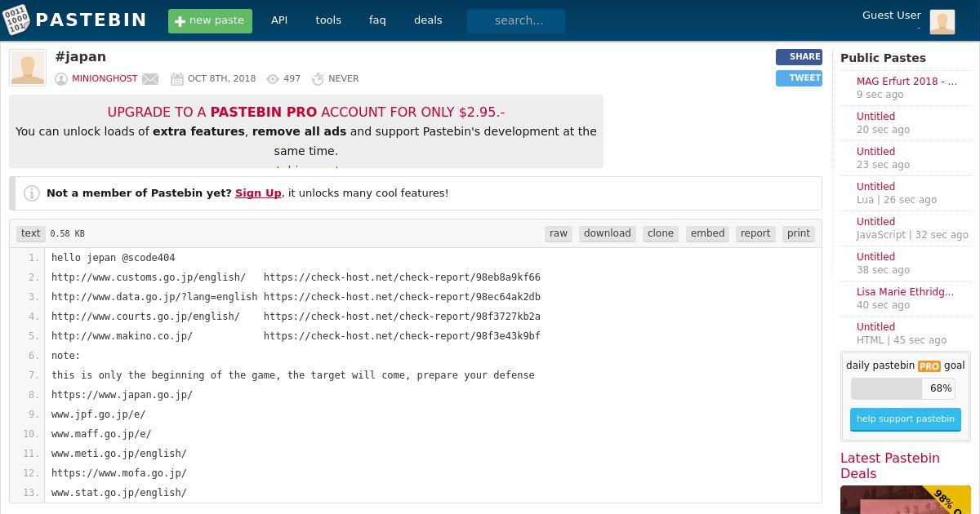Click line with courts.go.jp URL

pos(296,317)
